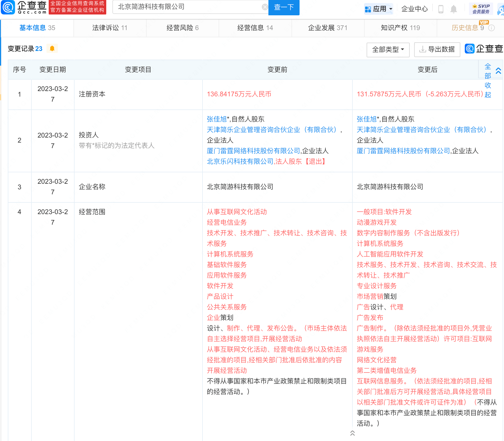
Task: Open the customer service avatar icon
Action: 501,9
